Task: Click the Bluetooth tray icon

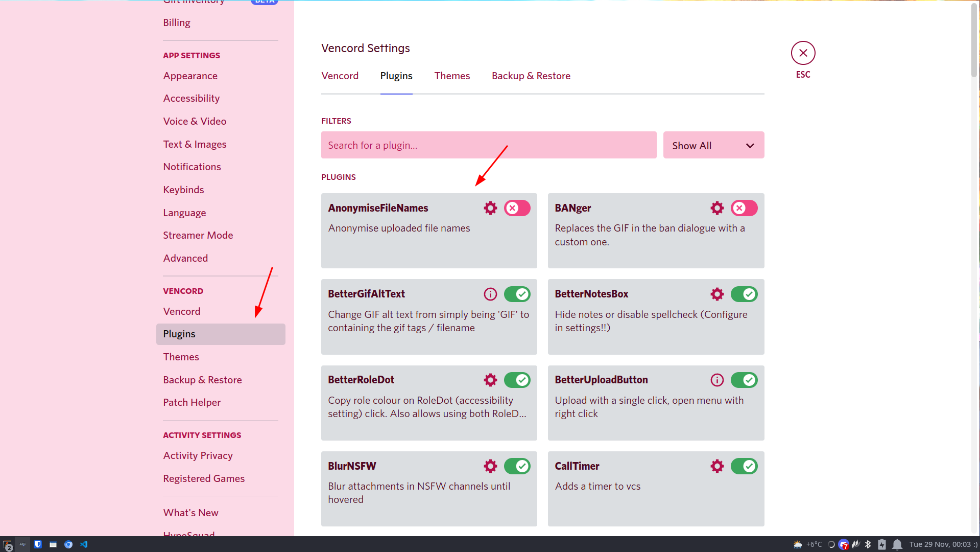Action: [x=868, y=544]
